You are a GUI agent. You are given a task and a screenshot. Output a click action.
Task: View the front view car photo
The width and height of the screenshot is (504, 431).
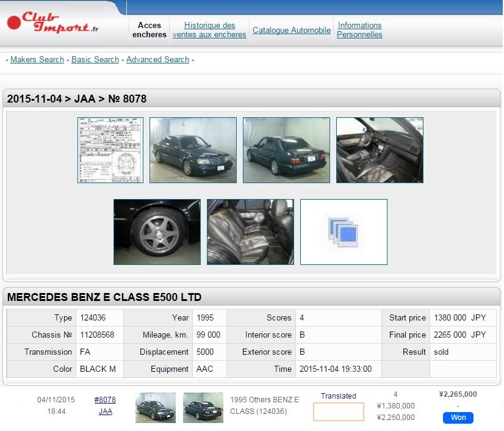[x=193, y=150]
